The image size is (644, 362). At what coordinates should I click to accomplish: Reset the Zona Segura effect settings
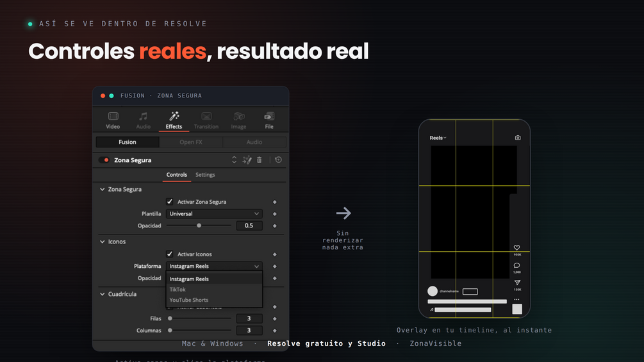(279, 160)
